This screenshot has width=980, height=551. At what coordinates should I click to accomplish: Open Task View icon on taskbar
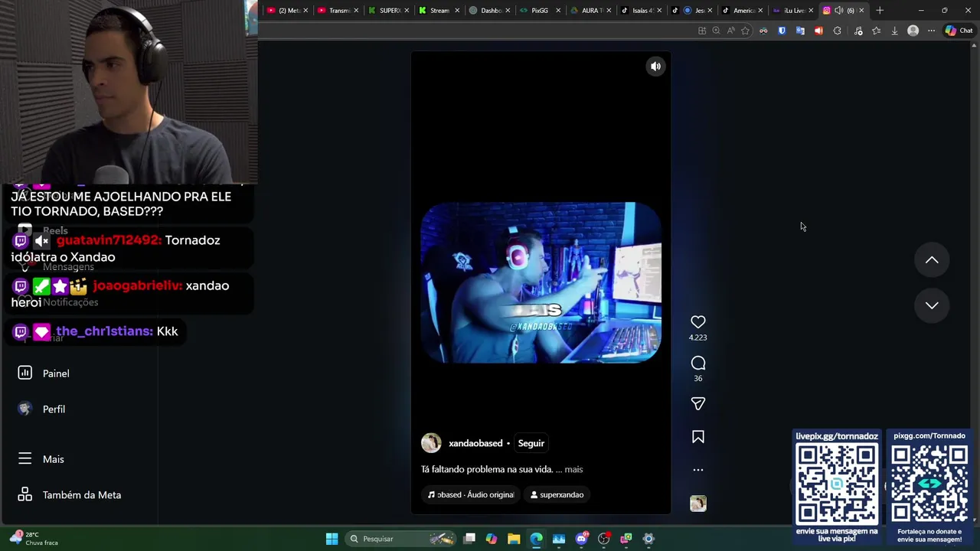469,539
